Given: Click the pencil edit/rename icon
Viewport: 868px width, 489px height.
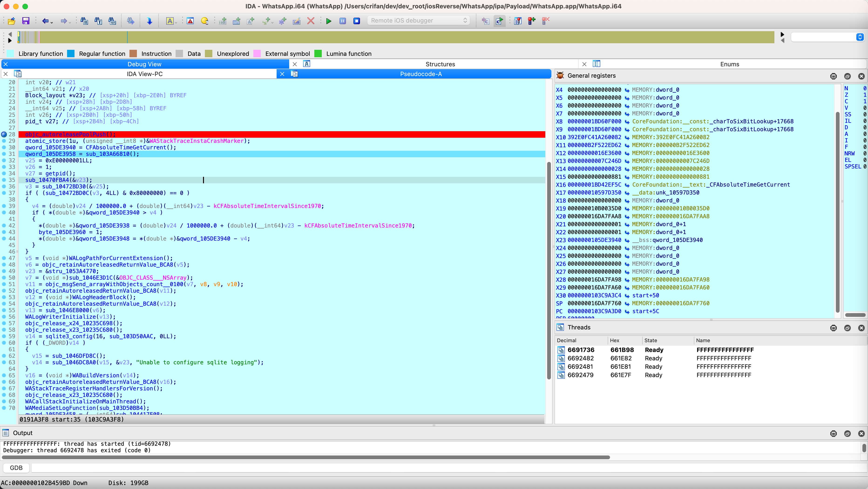Looking at the screenshot, I should click(x=297, y=21).
